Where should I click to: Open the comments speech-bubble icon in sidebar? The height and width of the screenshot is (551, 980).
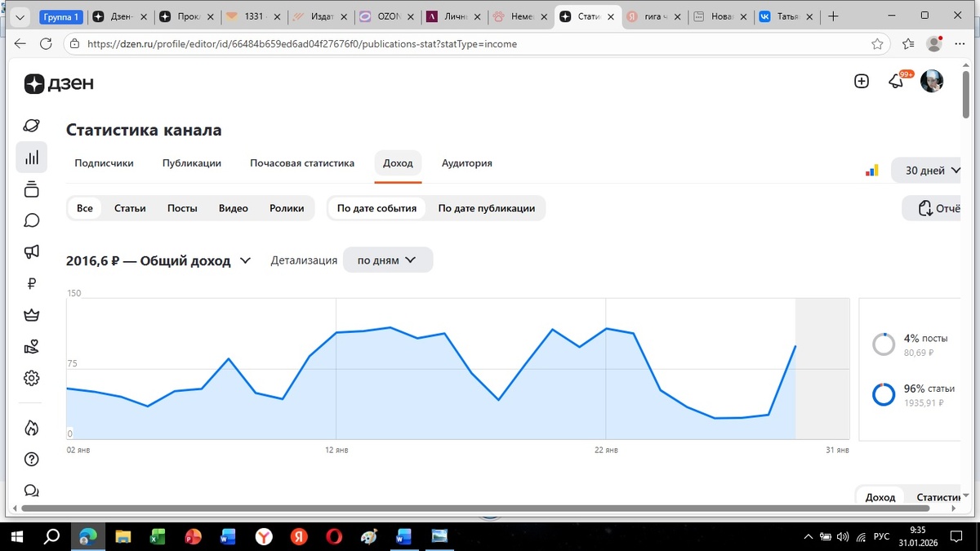coord(31,220)
